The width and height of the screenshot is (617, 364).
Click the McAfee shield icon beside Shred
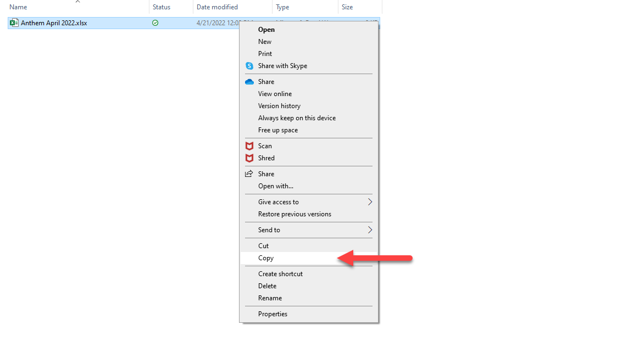(249, 158)
